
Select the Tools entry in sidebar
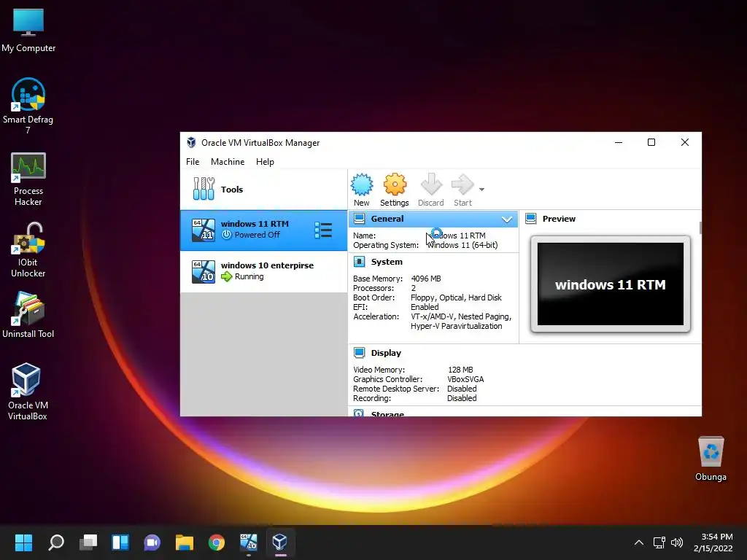click(263, 189)
